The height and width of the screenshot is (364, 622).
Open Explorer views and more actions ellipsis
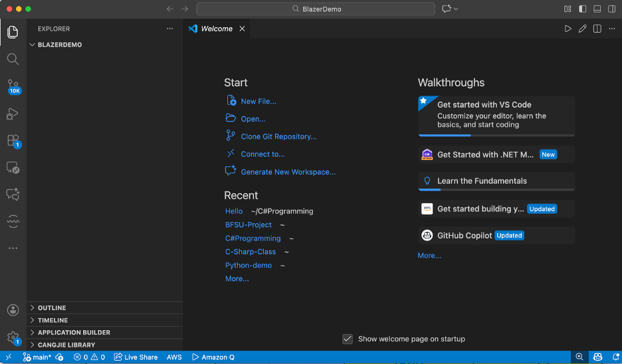(x=169, y=29)
